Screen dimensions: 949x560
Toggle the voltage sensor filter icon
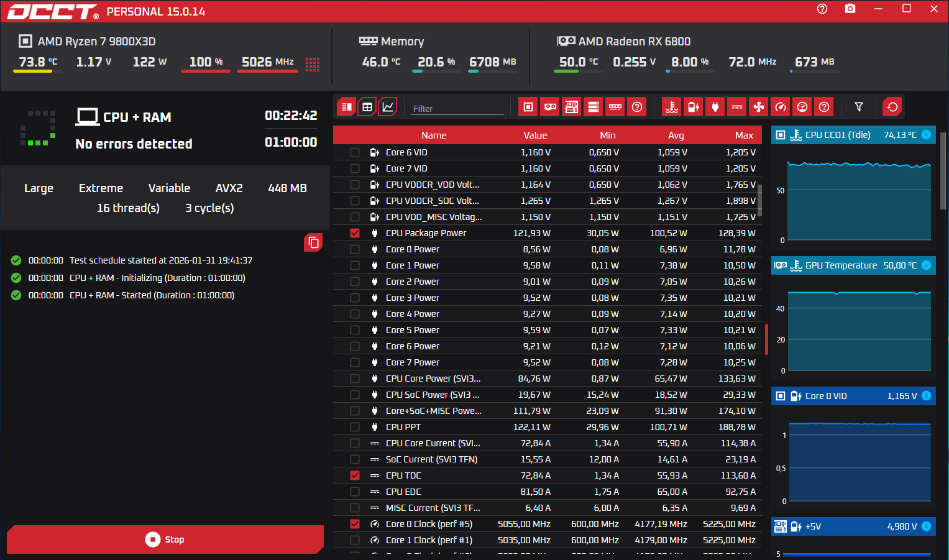(x=694, y=107)
